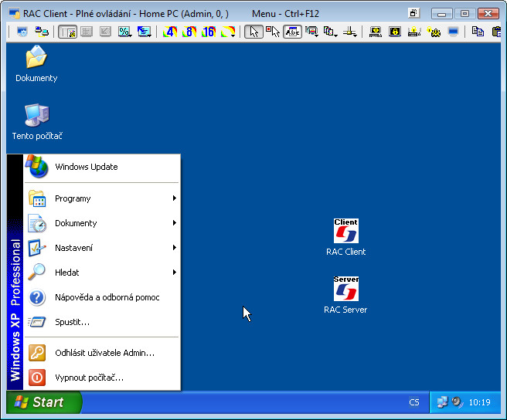Choose Vypnout počítač... in Start menu
This screenshot has height=420, width=507.
[x=102, y=378]
